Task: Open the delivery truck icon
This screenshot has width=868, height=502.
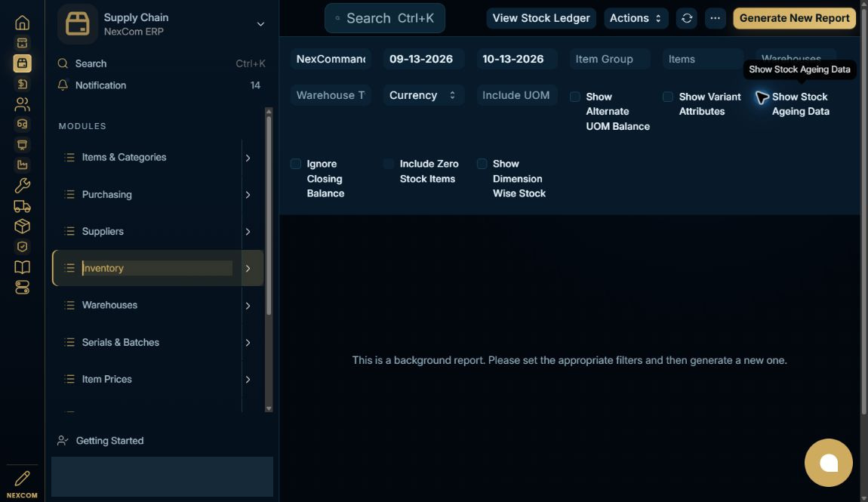Action: point(22,206)
